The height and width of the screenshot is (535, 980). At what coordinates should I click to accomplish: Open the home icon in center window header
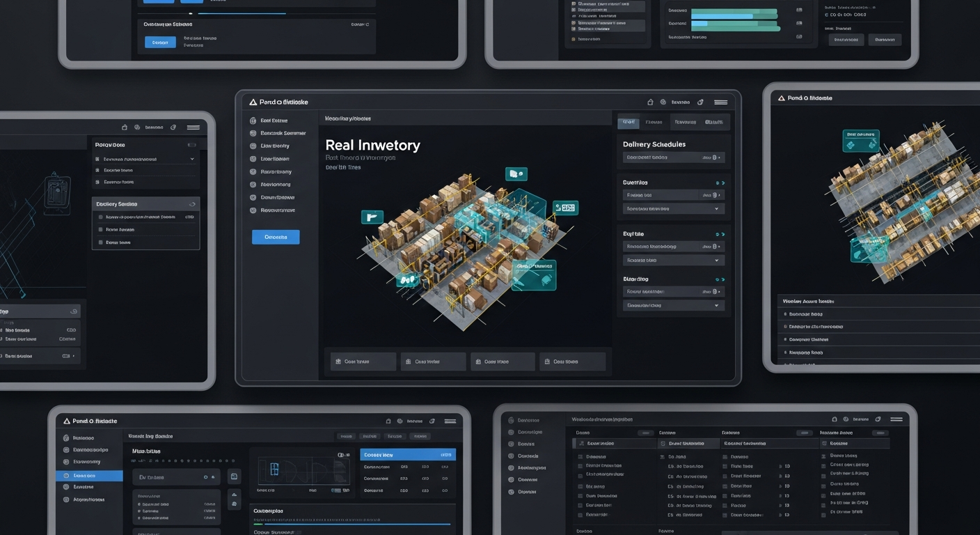click(650, 102)
